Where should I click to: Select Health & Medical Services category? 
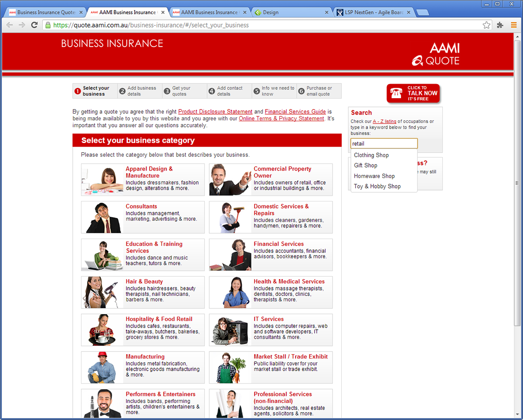tap(271, 292)
